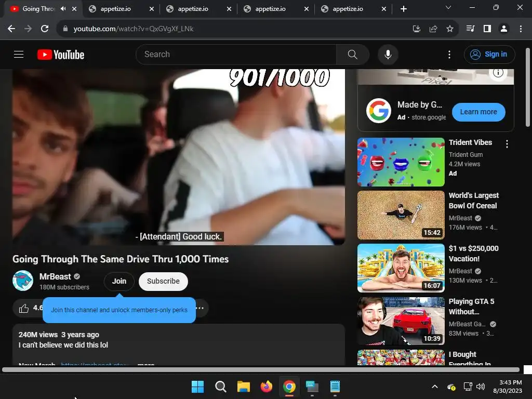Click the search magnifier button

pyautogui.click(x=353, y=54)
